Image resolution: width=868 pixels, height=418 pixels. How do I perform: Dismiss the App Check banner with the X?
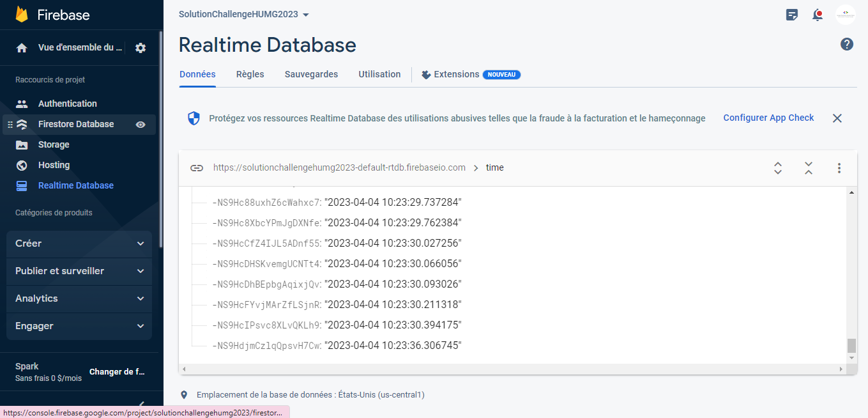[837, 118]
